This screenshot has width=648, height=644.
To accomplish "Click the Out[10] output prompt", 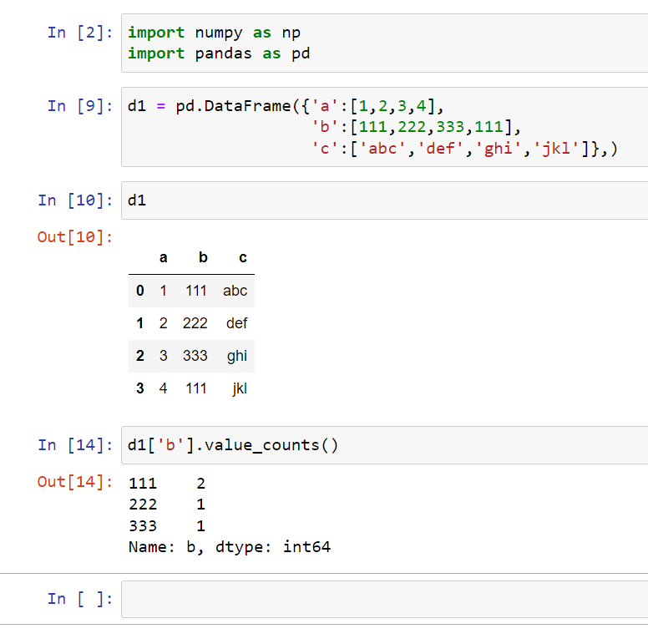I will pos(75,237).
